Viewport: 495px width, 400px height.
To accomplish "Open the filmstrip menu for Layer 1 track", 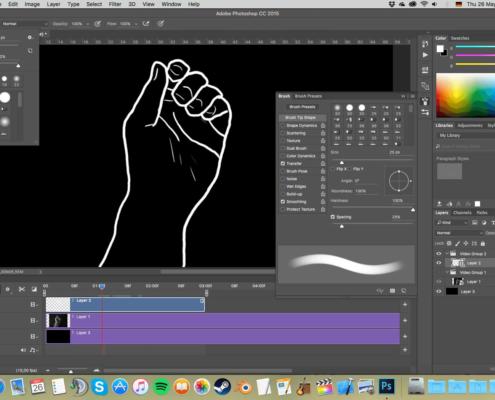I will click(34, 321).
